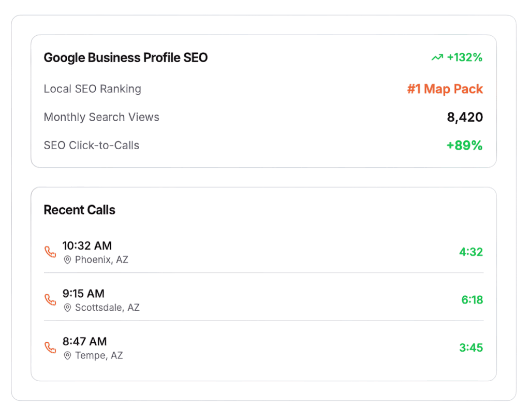This screenshot has width=530, height=420.
Task: Click the location pin next to Tempe, AZ
Action: (x=67, y=356)
